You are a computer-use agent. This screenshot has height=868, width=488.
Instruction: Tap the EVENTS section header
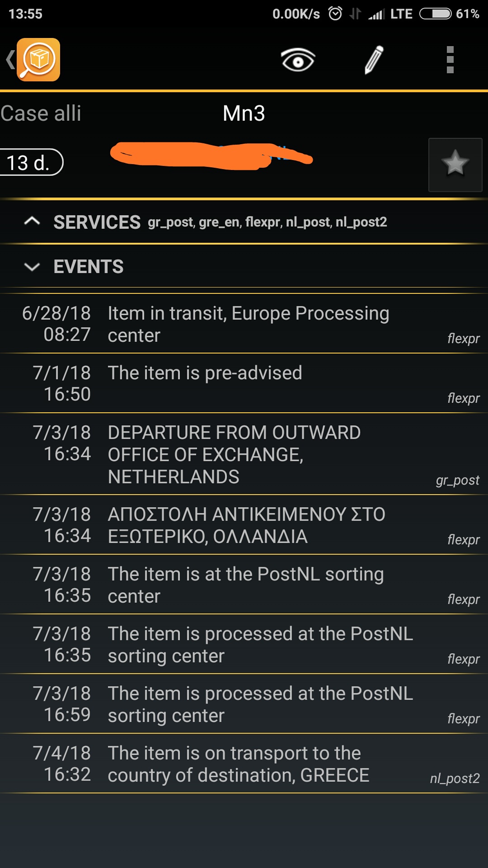click(x=89, y=267)
